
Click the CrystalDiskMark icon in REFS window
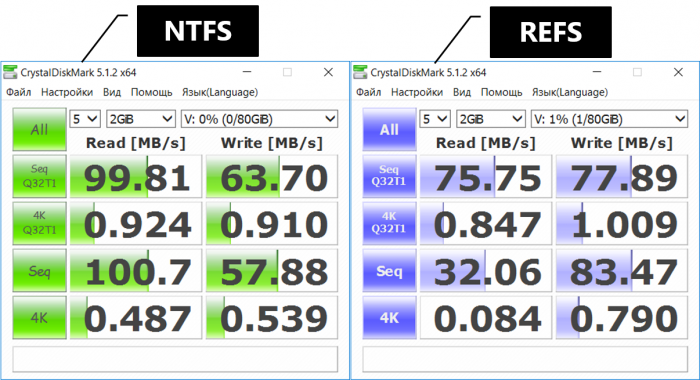(360, 72)
